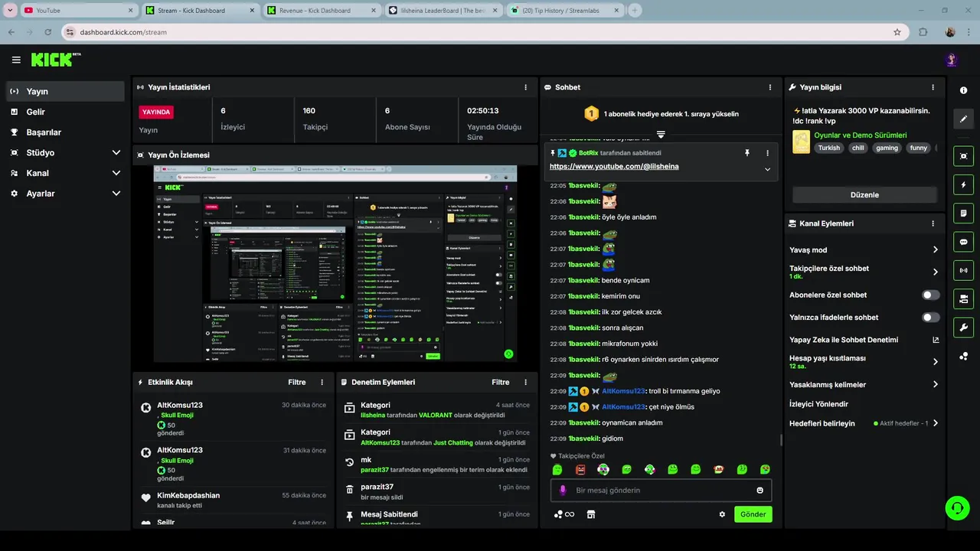Click the browser bookmark star icon
980x551 pixels.
(x=897, y=32)
